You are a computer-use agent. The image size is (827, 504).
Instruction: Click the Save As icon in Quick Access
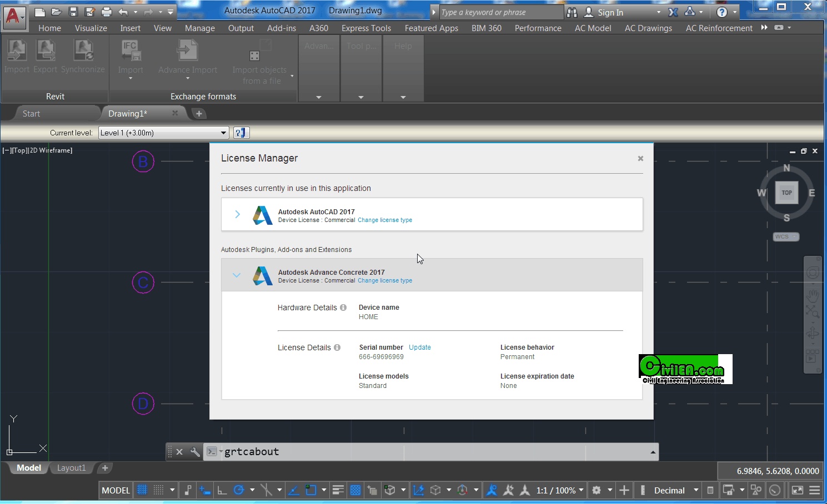pos(89,12)
